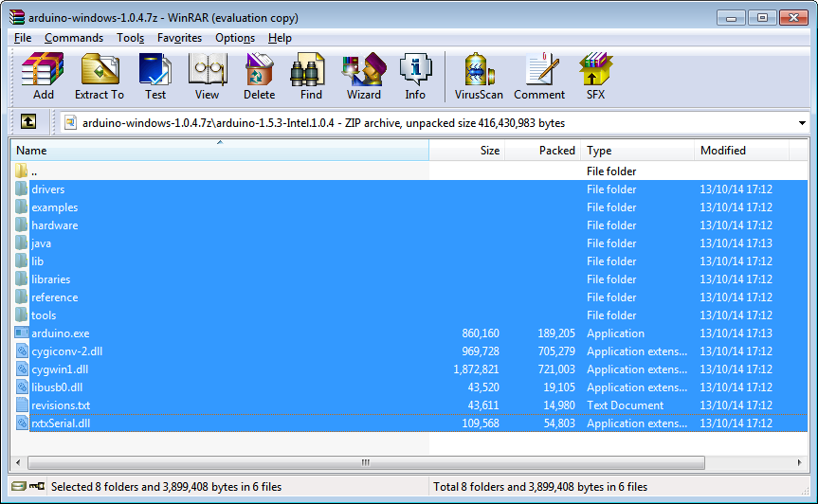Image resolution: width=818 pixels, height=504 pixels.
Task: Click the 109,568 size cell
Action: (481, 423)
